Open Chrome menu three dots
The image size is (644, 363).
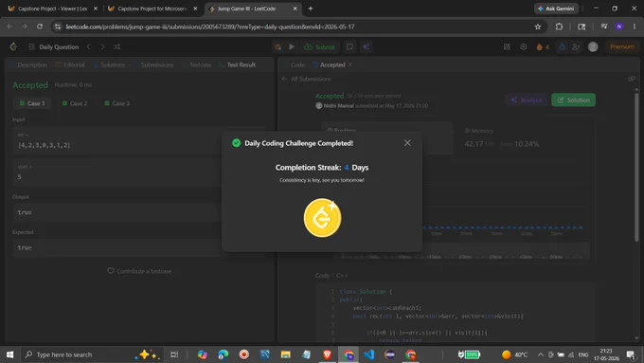[635, 27]
